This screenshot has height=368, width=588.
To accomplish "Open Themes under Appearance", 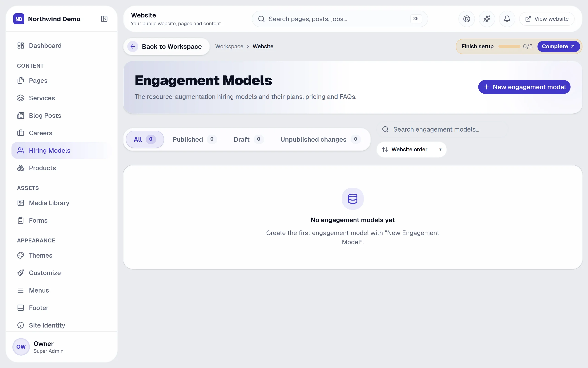I will pyautogui.click(x=62, y=255).
